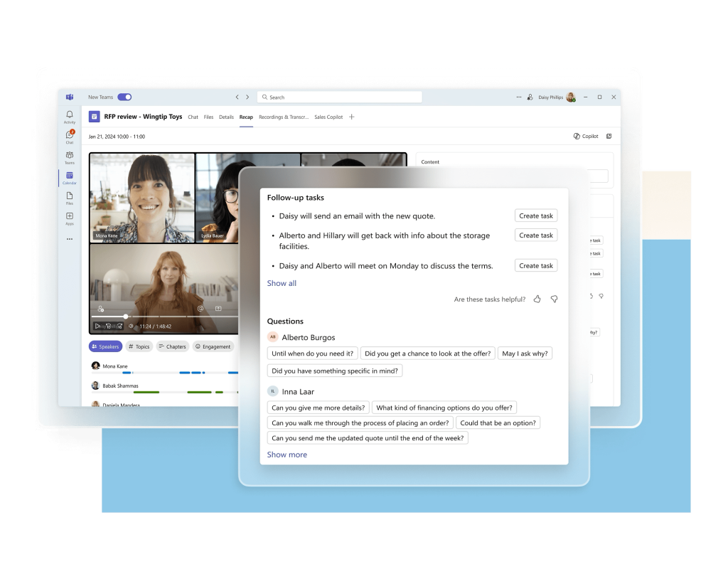The height and width of the screenshot is (579, 728).
Task: Open Chat in the left sidebar
Action: pyautogui.click(x=70, y=137)
